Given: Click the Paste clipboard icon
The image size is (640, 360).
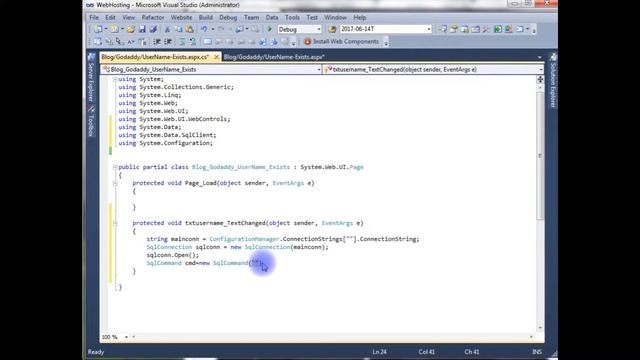Looking at the screenshot, I should [190, 29].
